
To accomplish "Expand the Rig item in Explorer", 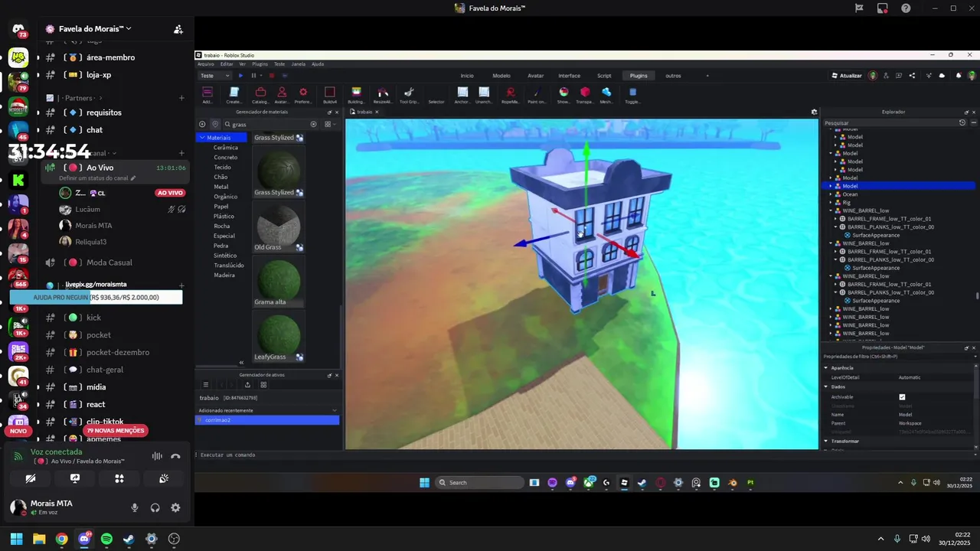I will [x=831, y=203].
